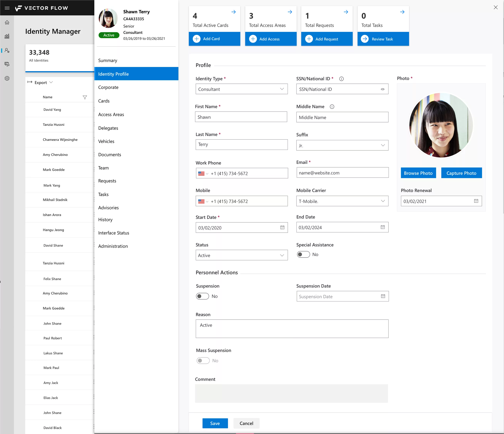Open the analytics chart sidebar icon
Image resolution: width=504 pixels, height=434 pixels.
coord(7,36)
